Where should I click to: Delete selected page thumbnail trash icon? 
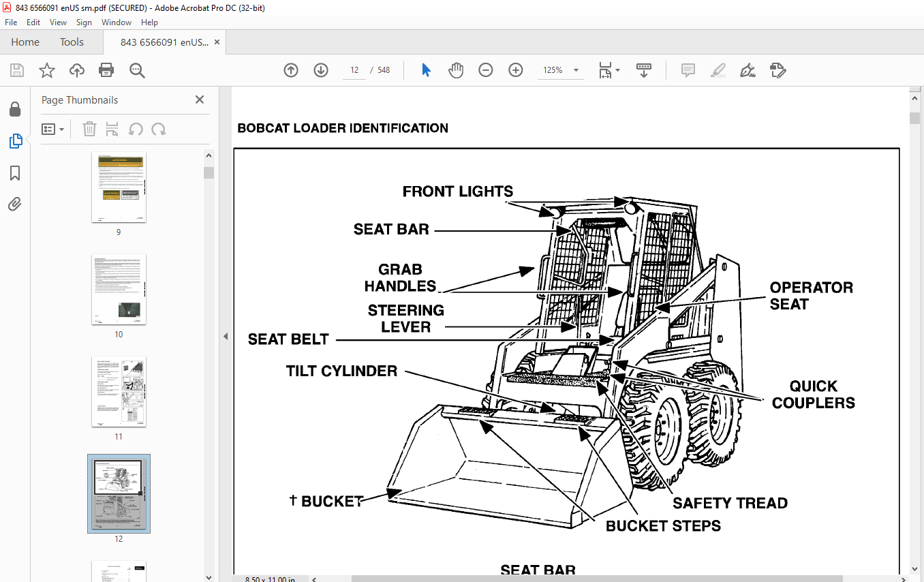[x=89, y=129]
